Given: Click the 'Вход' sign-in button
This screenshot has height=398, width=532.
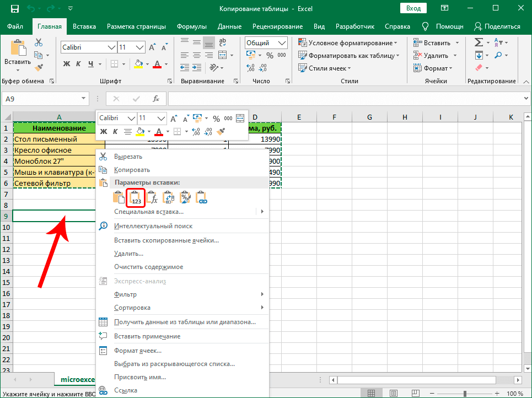Looking at the screenshot, I should 413,8.
